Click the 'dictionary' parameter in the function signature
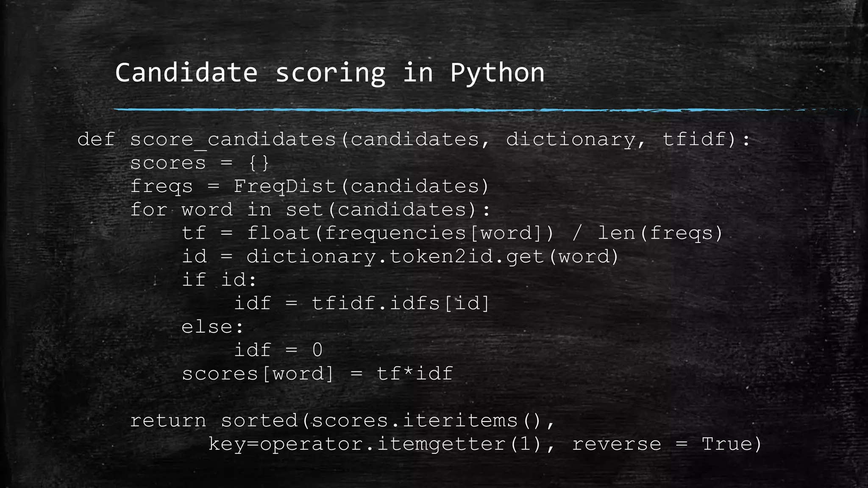The height and width of the screenshot is (488, 868). [570, 139]
